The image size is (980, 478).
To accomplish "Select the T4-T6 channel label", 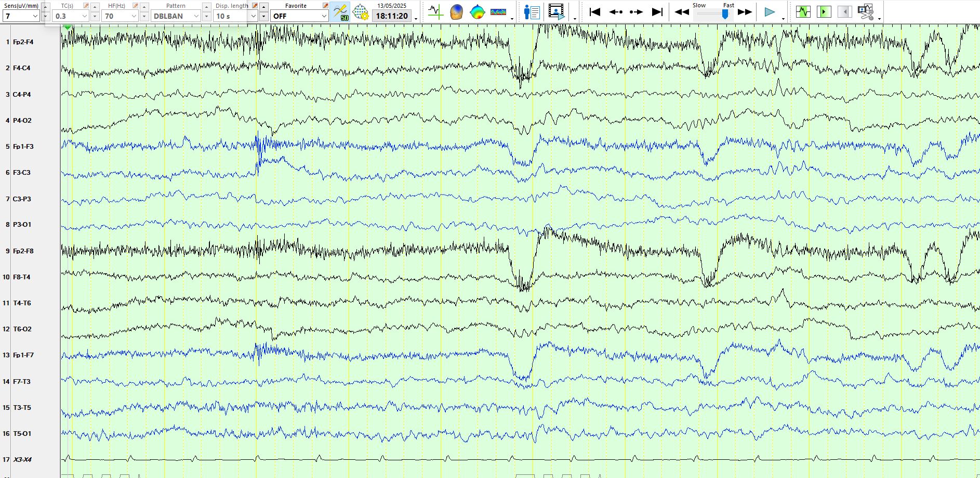I will 21,303.
